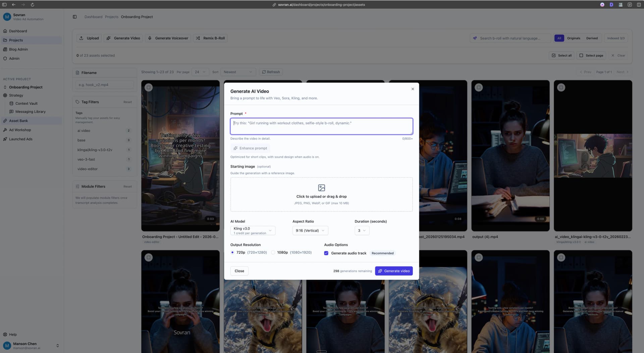Open the AI Model dropdown showing Kling v3.0
The width and height of the screenshot is (644, 353).
click(253, 231)
